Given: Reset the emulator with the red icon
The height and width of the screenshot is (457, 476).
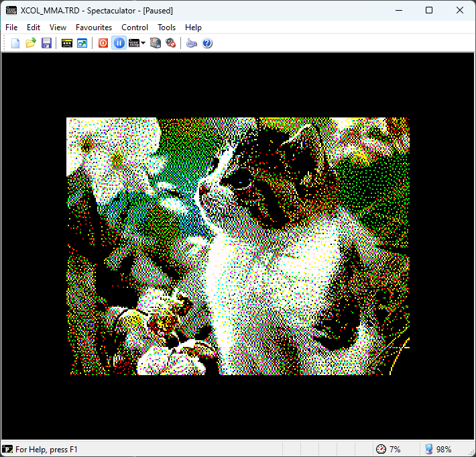Looking at the screenshot, I should click(103, 43).
